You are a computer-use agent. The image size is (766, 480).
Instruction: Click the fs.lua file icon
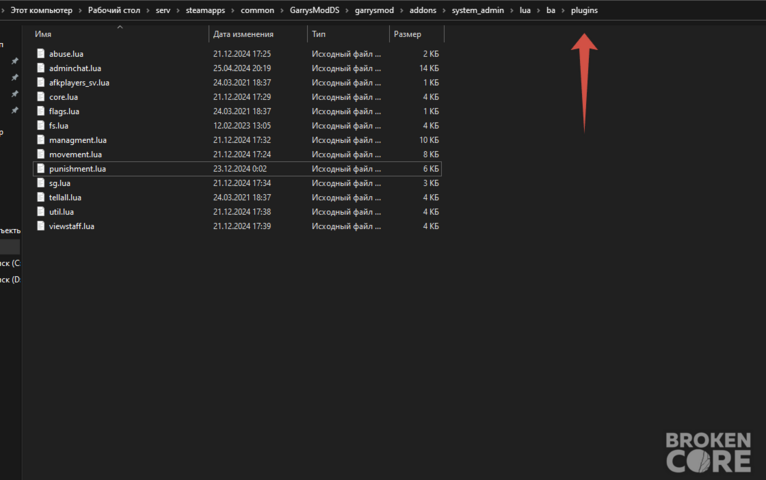(41, 125)
